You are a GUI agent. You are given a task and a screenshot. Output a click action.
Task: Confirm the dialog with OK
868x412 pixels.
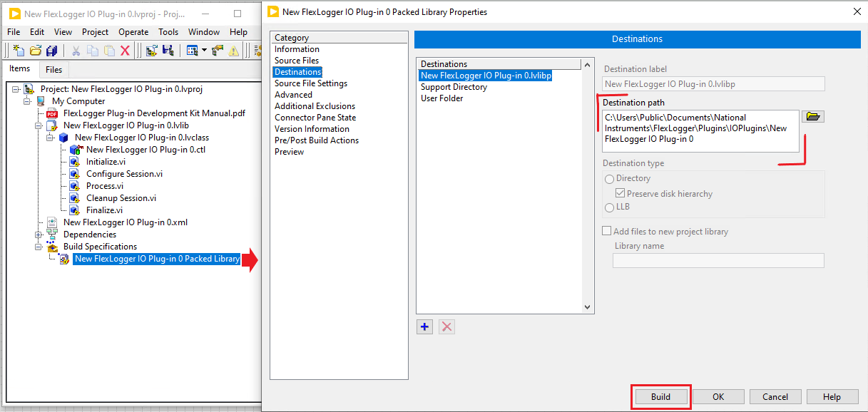click(718, 397)
